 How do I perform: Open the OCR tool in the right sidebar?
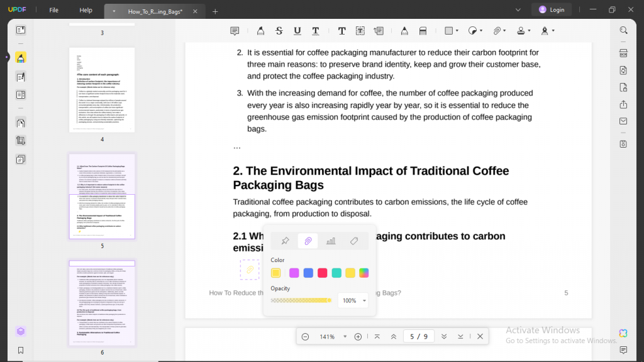click(x=623, y=53)
